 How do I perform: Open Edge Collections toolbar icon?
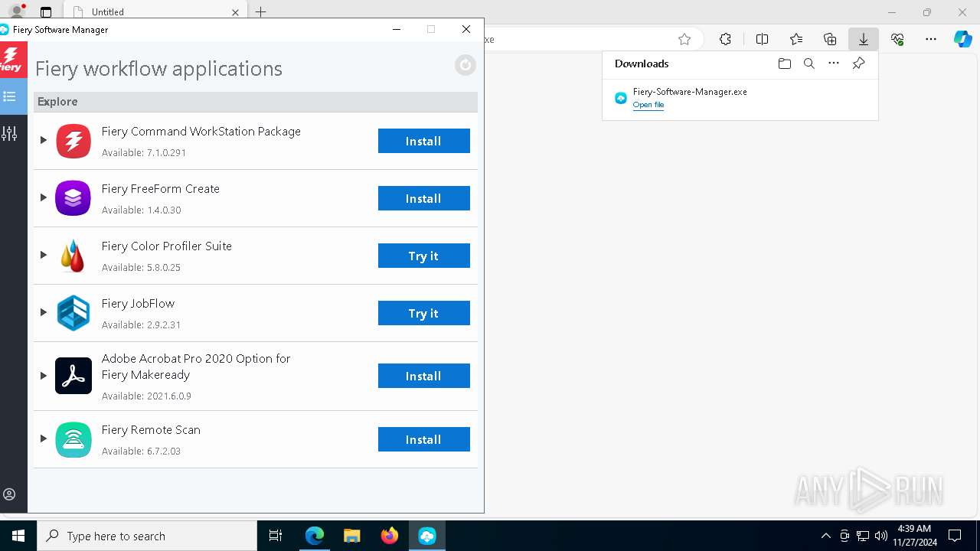[830, 39]
